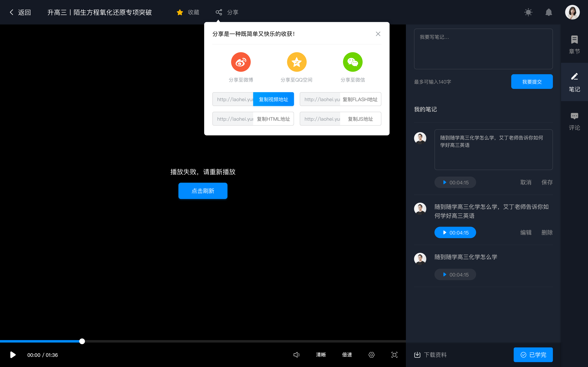This screenshot has width=588, height=367.
Task: Click the 笔记 (Notes) panel icon
Action: point(574,82)
